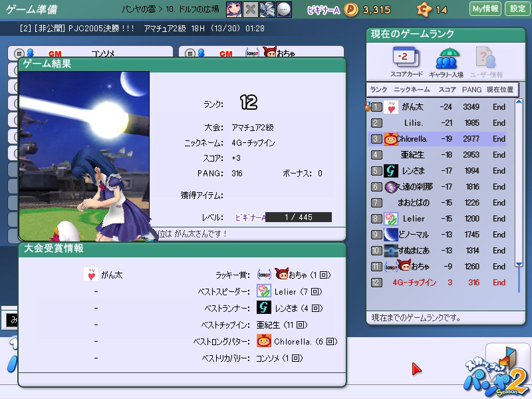
Task: Click the orange cookie currency icon
Action: tap(424, 9)
